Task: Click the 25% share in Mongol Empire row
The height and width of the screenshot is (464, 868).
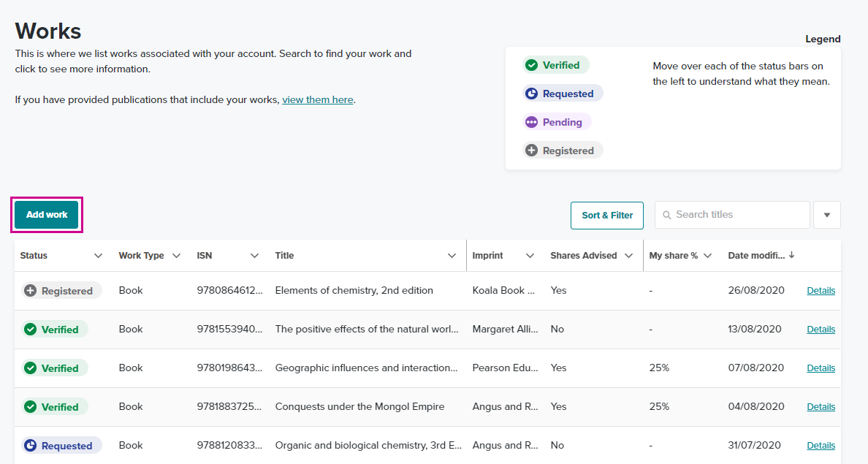Action: (659, 407)
